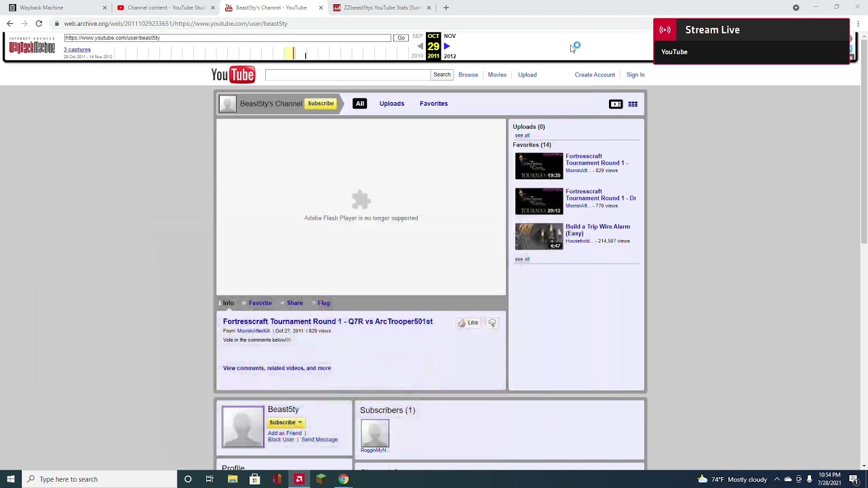
Task: Open Cortana circle icon on taskbar
Action: pyautogui.click(x=188, y=479)
